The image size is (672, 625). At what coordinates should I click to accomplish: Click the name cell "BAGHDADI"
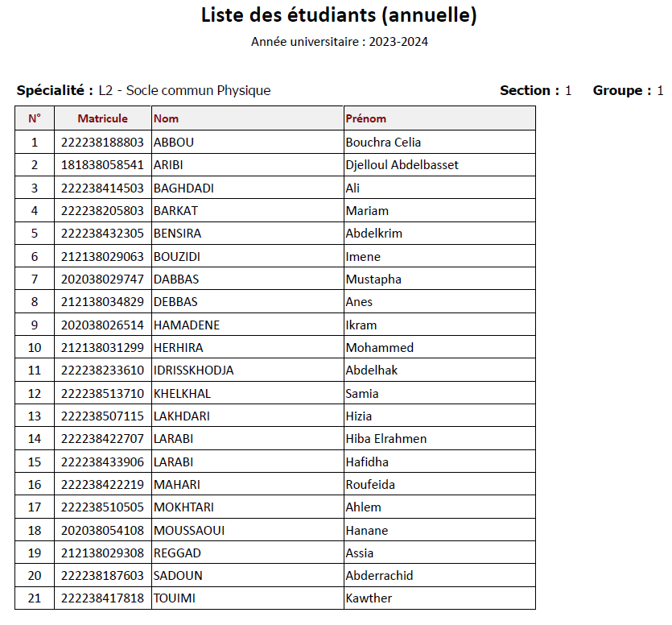pyautogui.click(x=183, y=188)
